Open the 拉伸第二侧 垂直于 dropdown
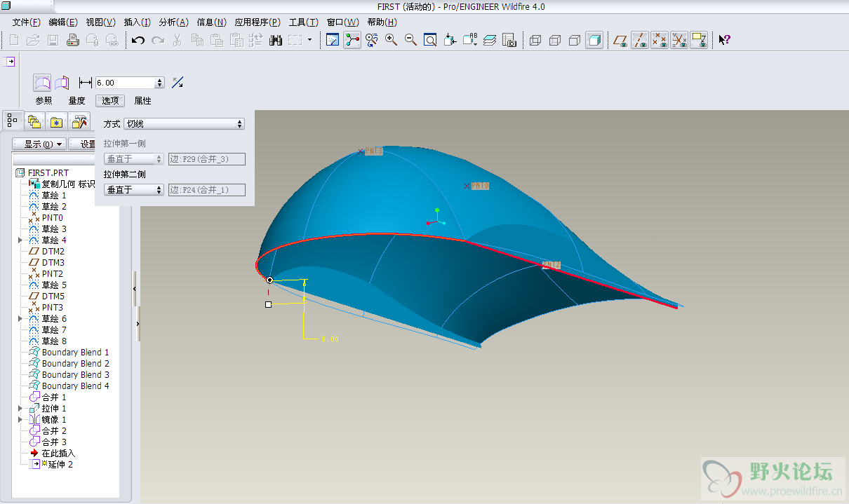 [133, 189]
